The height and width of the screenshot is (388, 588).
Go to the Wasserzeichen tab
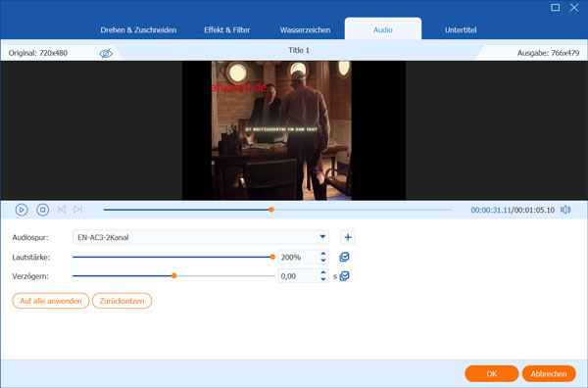[x=305, y=30]
